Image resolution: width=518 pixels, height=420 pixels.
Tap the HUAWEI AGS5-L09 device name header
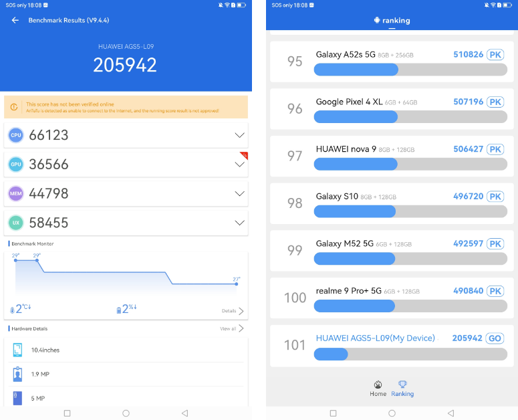[126, 47]
